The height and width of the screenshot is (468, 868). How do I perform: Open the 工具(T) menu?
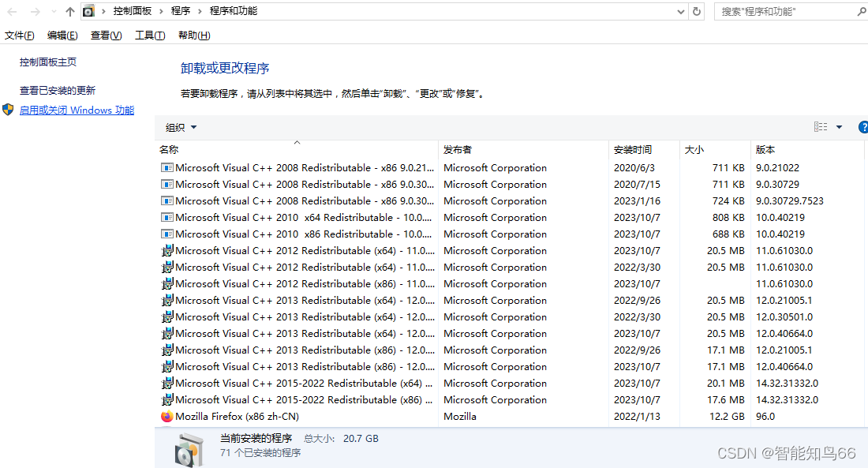150,36
